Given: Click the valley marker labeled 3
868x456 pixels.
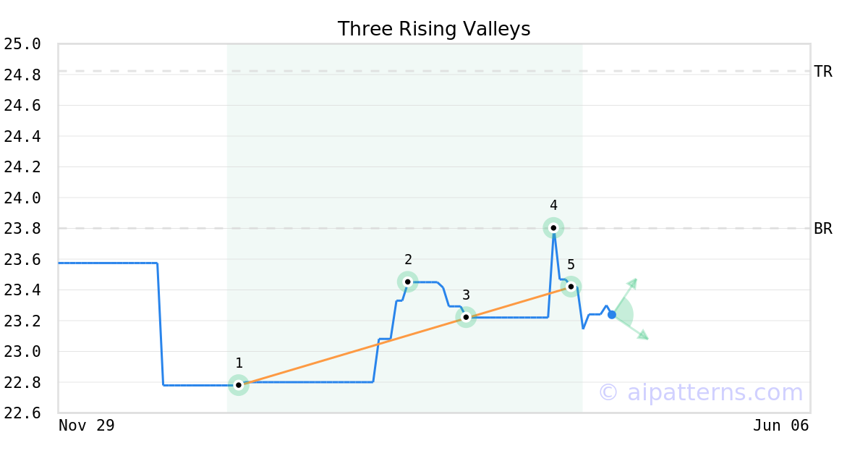Looking at the screenshot, I should coord(466,317).
